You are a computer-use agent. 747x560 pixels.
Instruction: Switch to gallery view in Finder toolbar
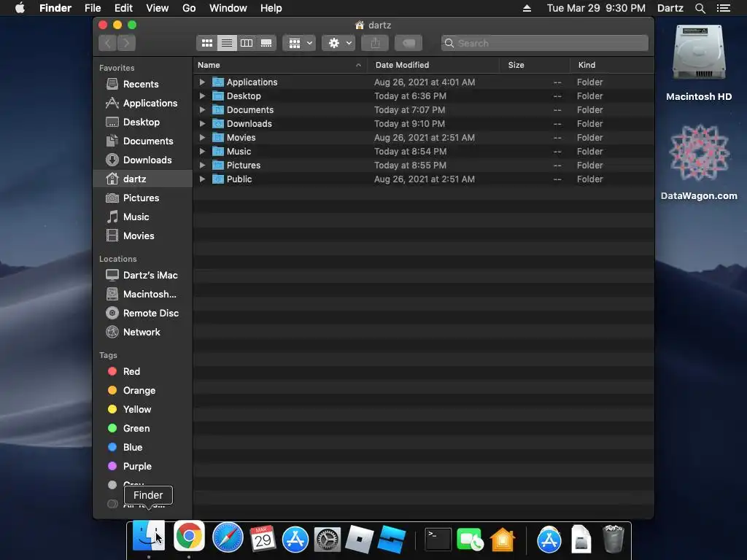(266, 43)
